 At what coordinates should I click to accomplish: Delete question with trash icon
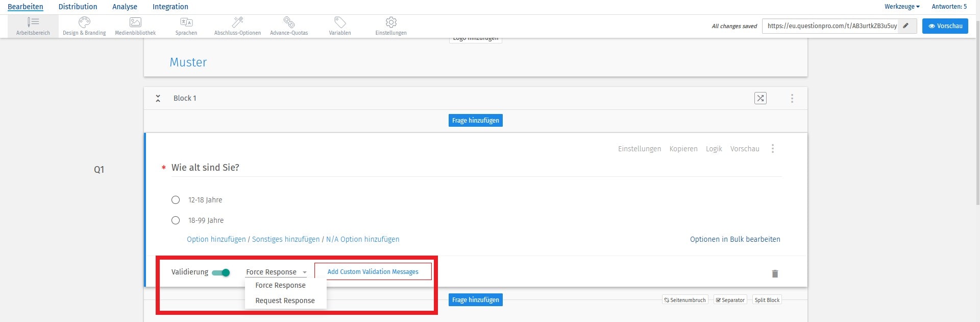point(775,273)
